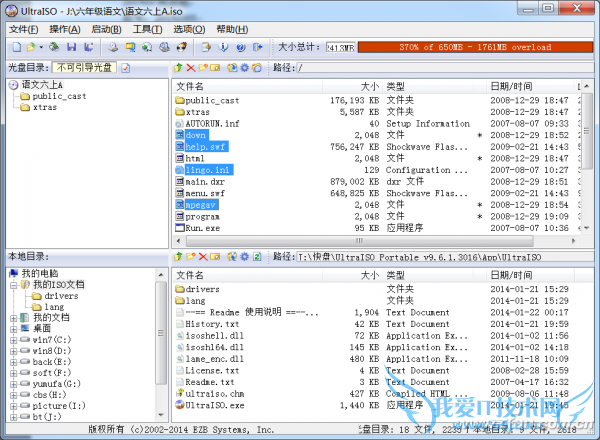
Task: Expand the yumufa(G:) drive node
Action: point(14,384)
